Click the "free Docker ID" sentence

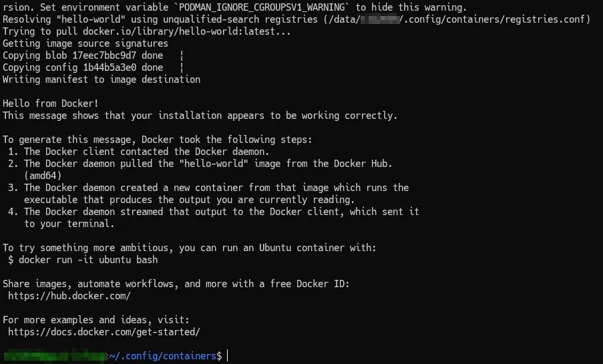tap(176, 284)
